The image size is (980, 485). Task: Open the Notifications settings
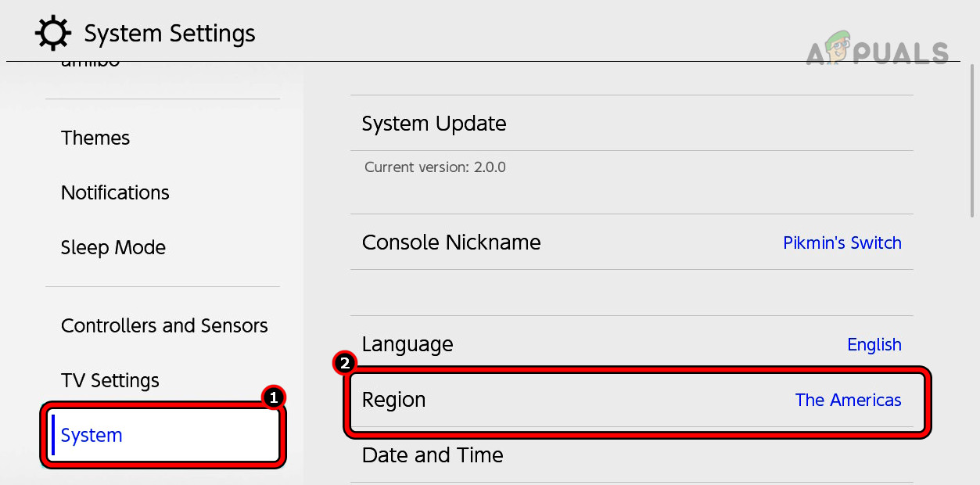(115, 192)
